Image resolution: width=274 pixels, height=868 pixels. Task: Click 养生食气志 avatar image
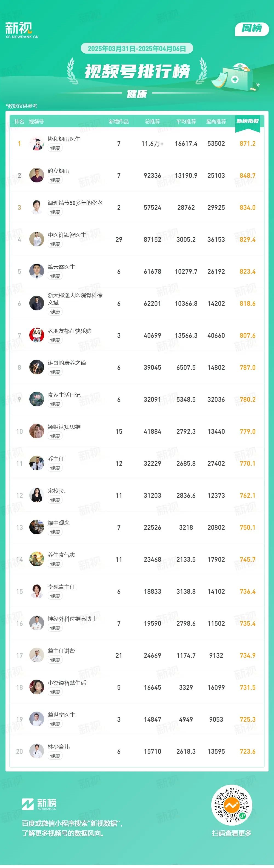point(37,560)
